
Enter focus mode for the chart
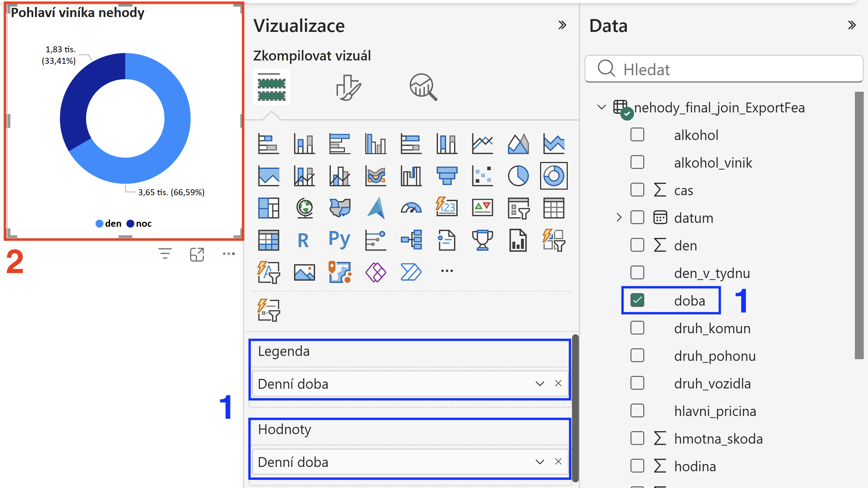[x=197, y=254]
